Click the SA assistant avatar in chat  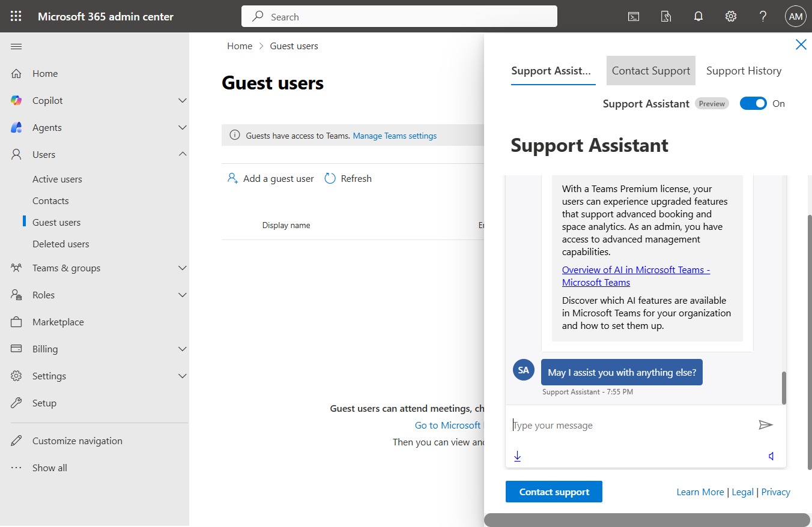click(x=524, y=370)
